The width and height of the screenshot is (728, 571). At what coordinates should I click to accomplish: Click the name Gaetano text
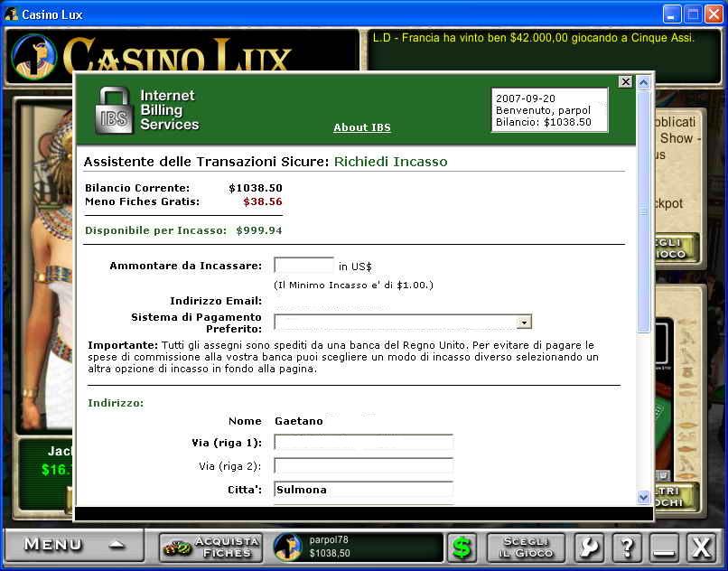299,421
